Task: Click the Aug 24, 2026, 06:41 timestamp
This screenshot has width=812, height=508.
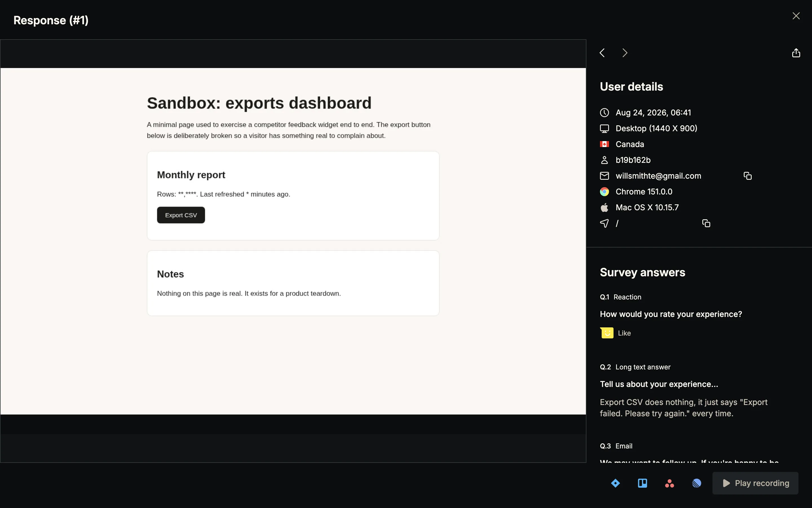Action: [653, 113]
